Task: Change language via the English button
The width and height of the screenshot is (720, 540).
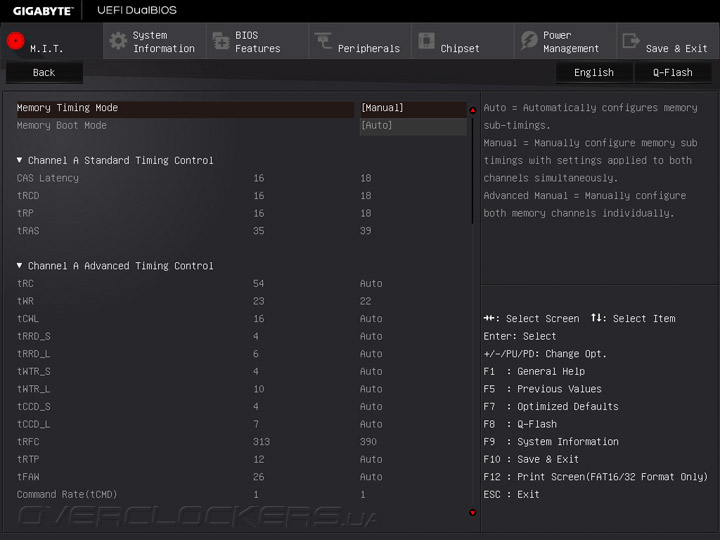Action: pyautogui.click(x=594, y=72)
